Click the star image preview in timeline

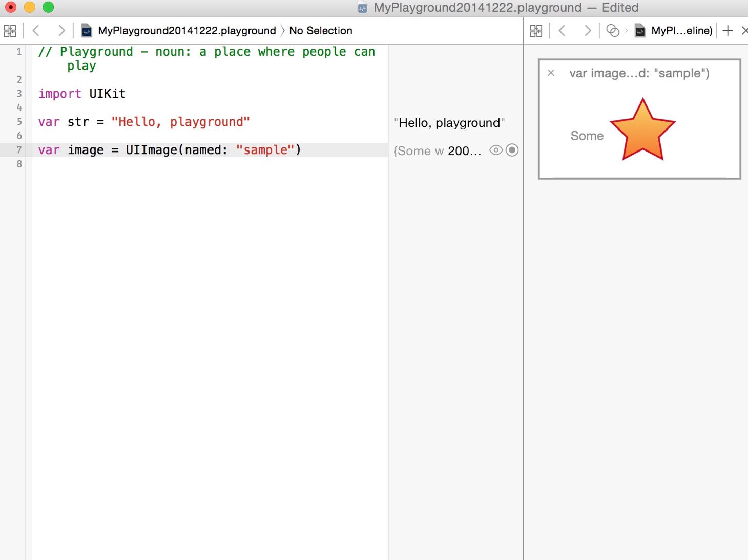click(643, 130)
